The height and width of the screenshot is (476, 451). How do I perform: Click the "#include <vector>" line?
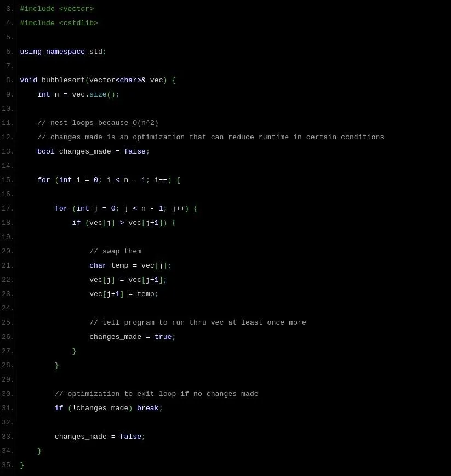(56, 9)
